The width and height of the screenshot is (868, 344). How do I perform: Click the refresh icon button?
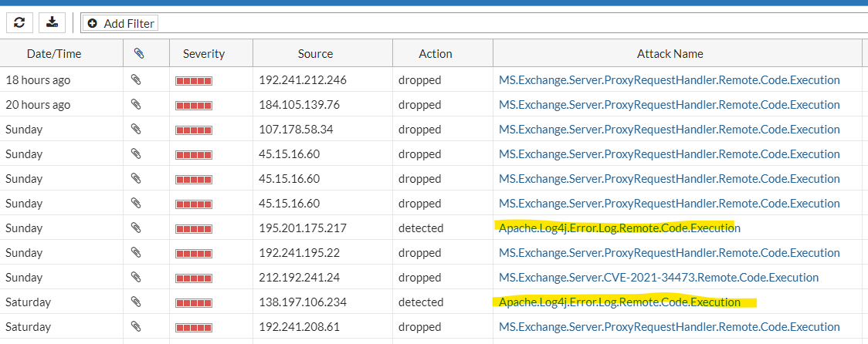point(19,22)
